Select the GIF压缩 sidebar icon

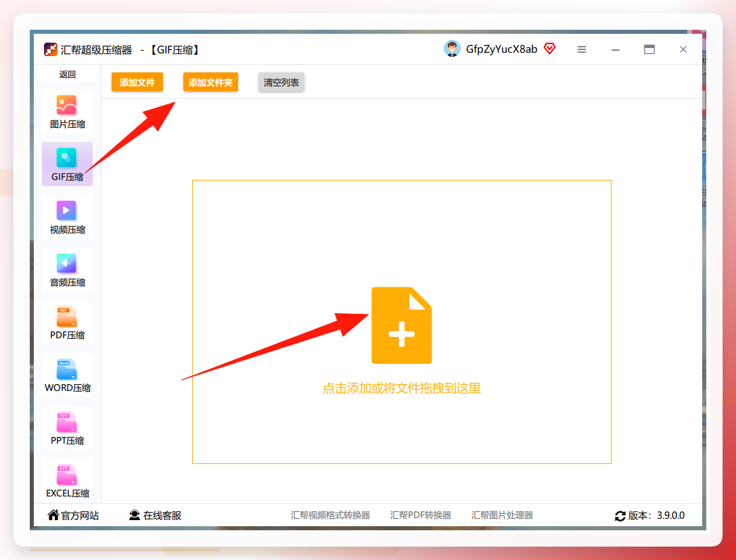click(x=66, y=158)
